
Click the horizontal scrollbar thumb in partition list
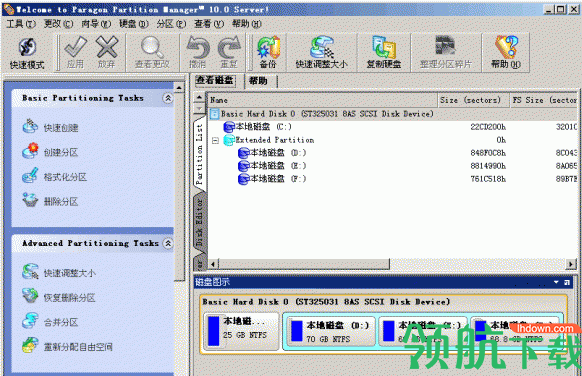click(x=304, y=264)
